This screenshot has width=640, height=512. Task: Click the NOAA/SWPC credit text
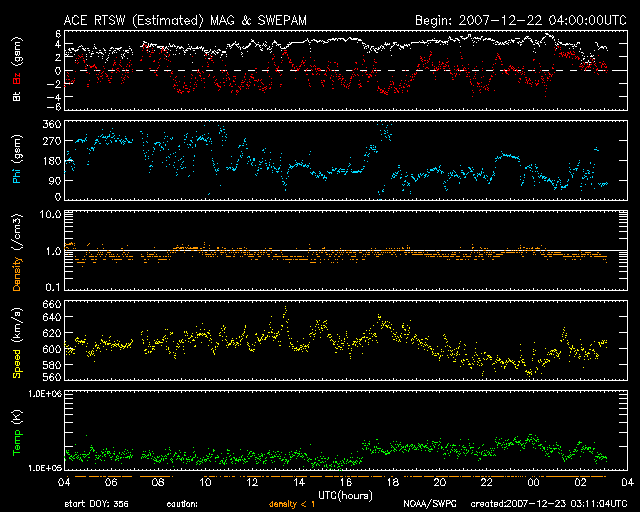[430, 505]
